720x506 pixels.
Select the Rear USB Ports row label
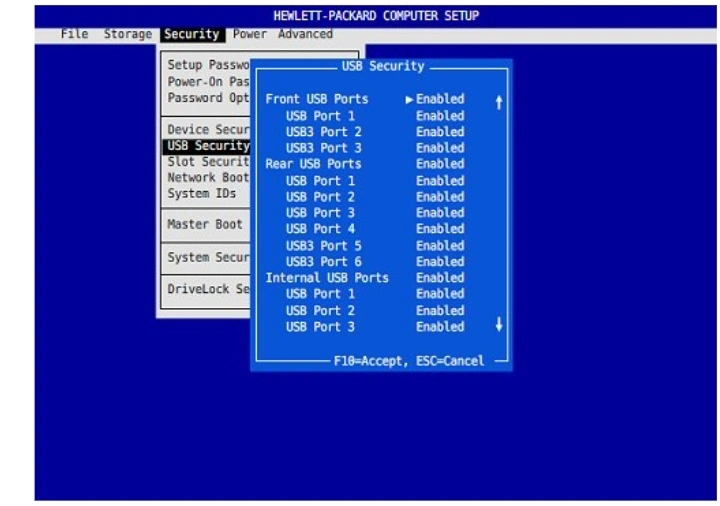(313, 164)
